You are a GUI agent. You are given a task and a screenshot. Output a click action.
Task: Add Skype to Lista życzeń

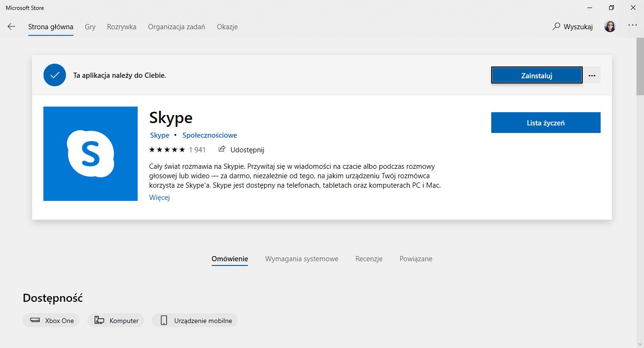click(545, 123)
